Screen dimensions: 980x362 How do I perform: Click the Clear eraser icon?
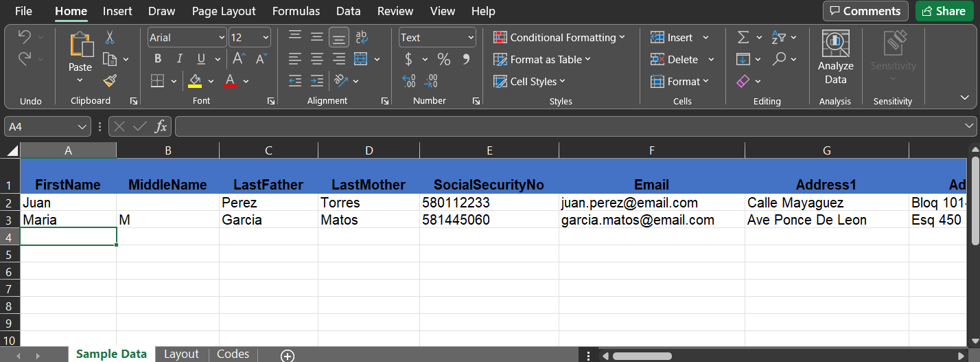(743, 81)
